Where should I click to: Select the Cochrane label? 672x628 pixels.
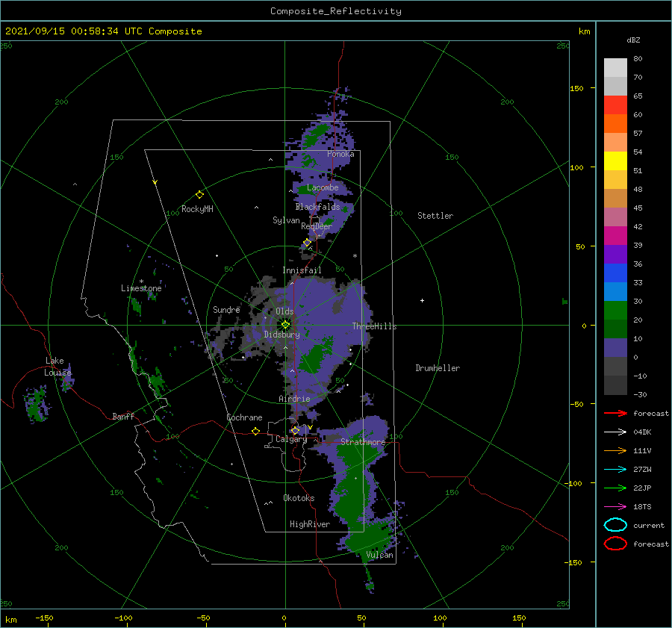pos(244,417)
